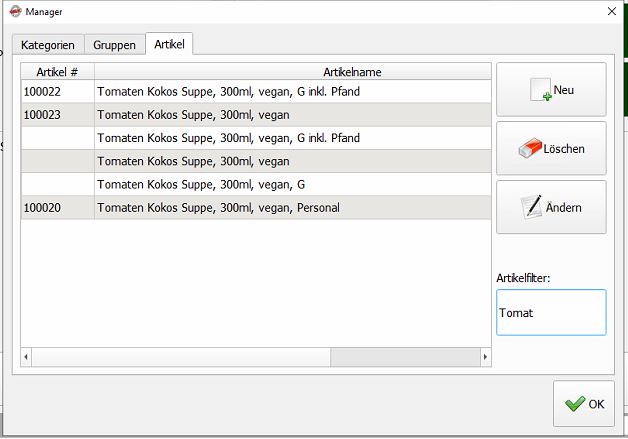The image size is (628, 439).
Task: Open the Gruppen tab
Action: [114, 45]
